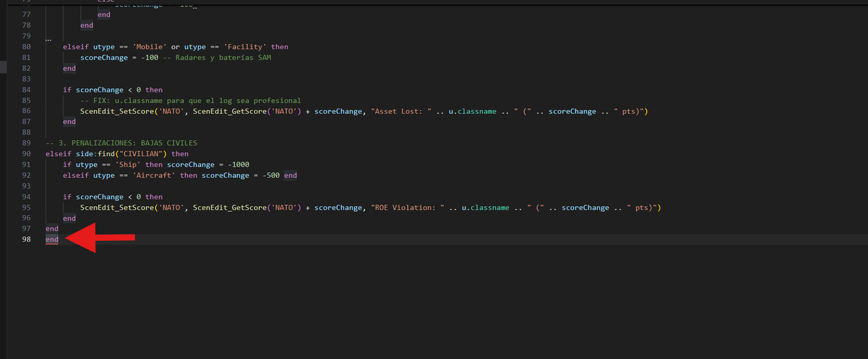Click 'u.classname' in the ROE Violation line
Viewport: 868px width, 359px height.
pos(486,208)
